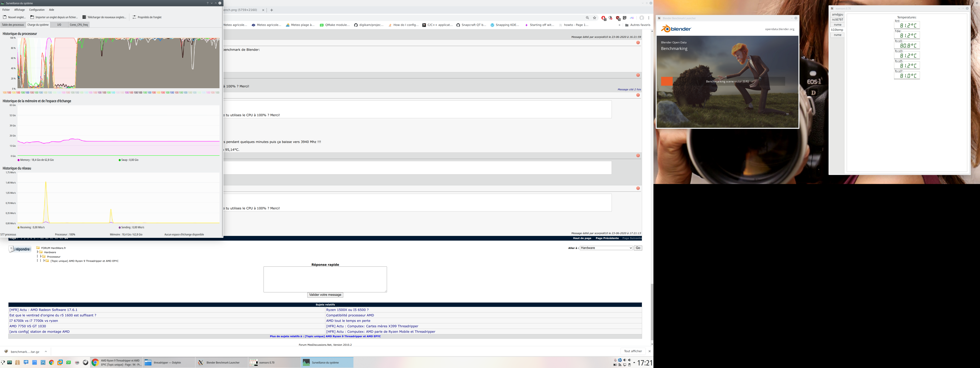Bookmark this page with the star icon
980x368 pixels.
[595, 18]
